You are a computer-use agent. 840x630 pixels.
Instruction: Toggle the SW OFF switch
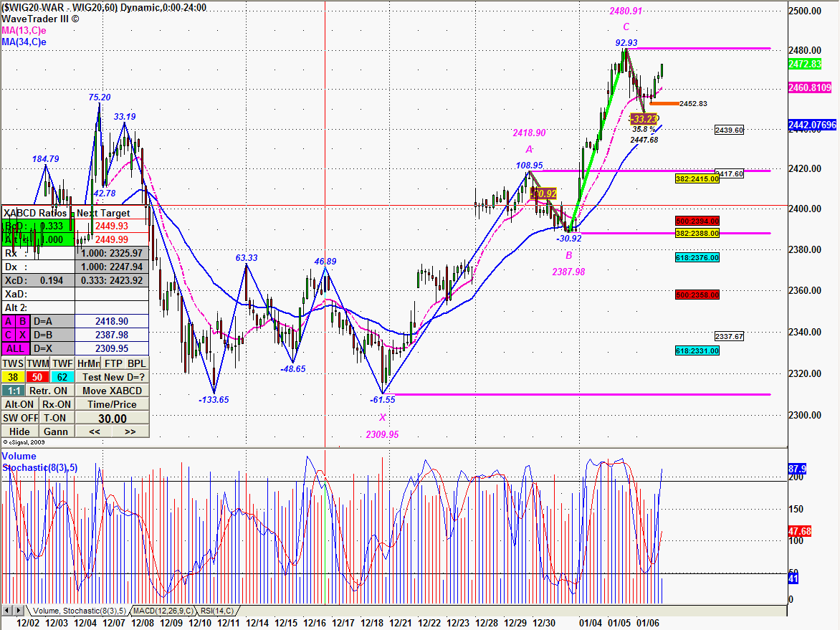click(19, 418)
